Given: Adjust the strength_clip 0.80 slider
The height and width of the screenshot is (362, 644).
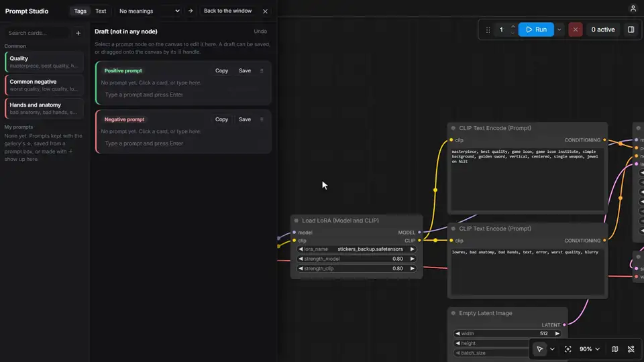Looking at the screenshot, I should pyautogui.click(x=356, y=268).
